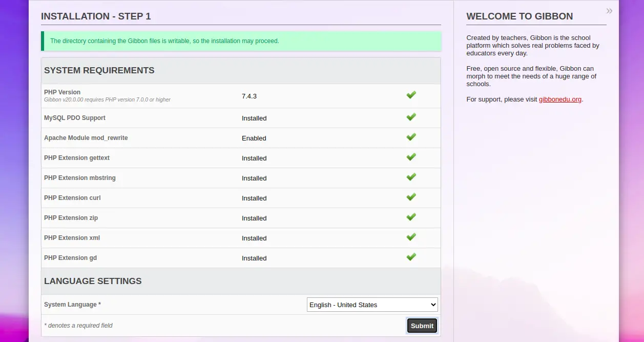
Task: Click the Installation - Step 1 title
Action: (x=96, y=16)
